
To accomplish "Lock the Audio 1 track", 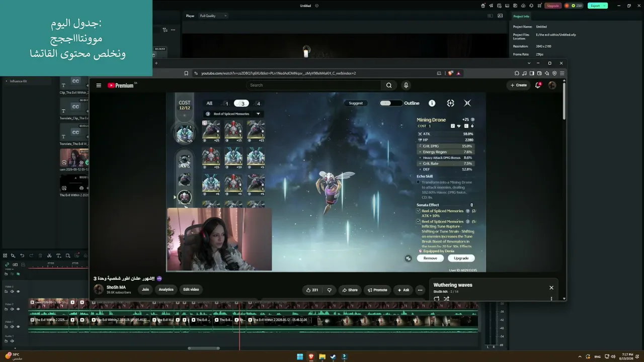I will coord(7,341).
